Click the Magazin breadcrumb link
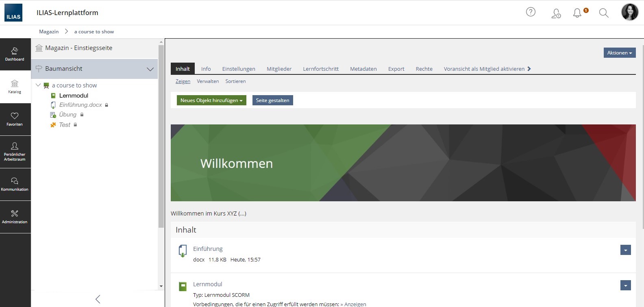Image resolution: width=644 pixels, height=307 pixels. (x=49, y=32)
